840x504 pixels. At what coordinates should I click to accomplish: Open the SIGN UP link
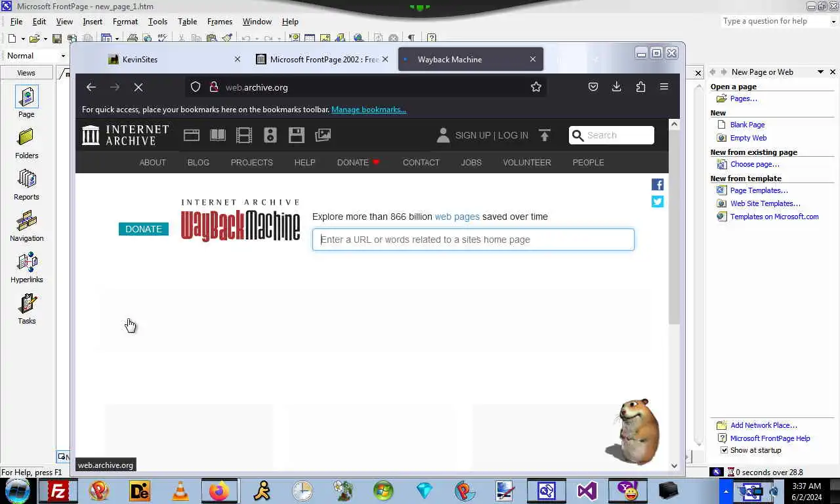[473, 135]
